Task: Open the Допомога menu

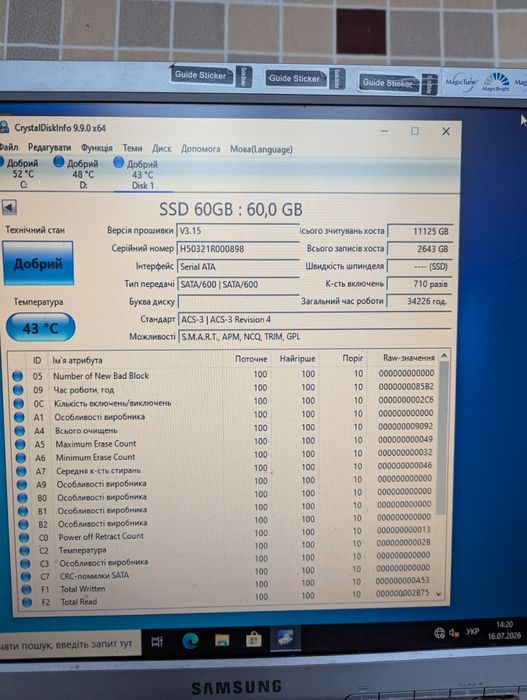Action: (201, 149)
